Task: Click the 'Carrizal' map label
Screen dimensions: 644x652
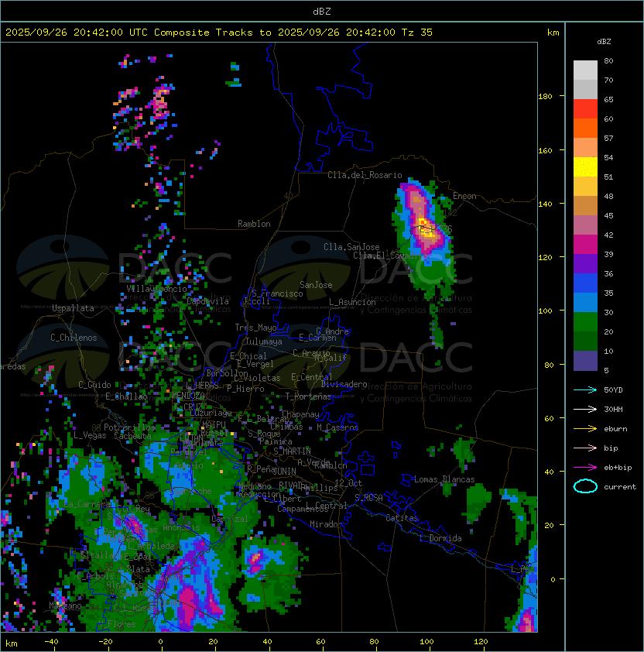Action: click(230, 519)
